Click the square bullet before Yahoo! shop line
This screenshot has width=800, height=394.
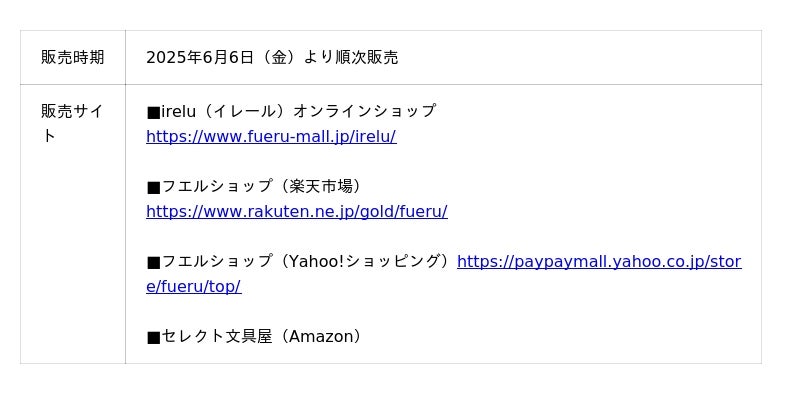[153, 262]
